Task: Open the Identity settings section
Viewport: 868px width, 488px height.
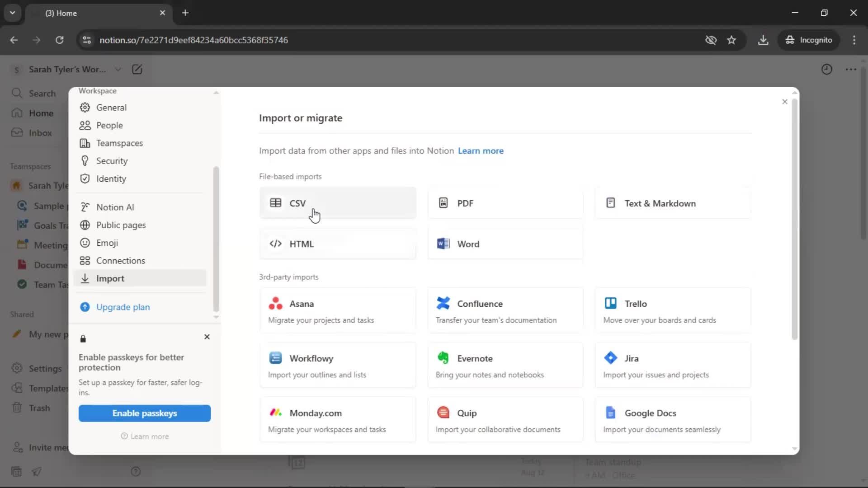Action: click(x=140, y=179)
